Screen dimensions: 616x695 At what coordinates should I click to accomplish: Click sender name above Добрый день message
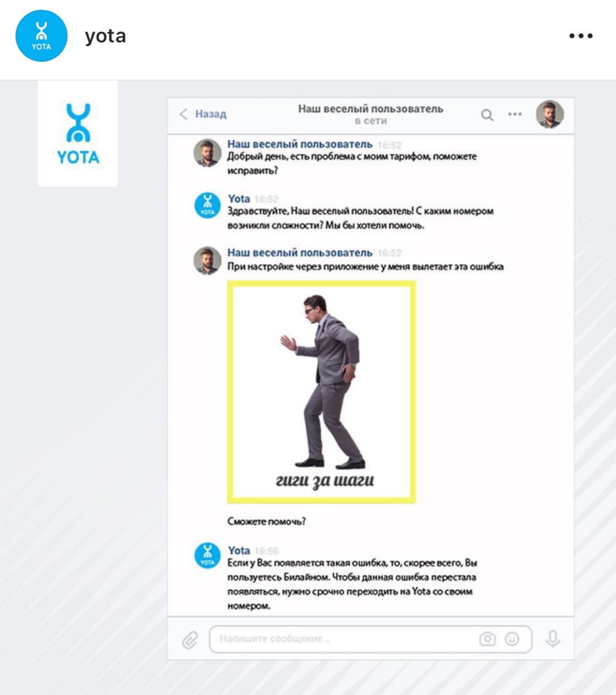300,144
